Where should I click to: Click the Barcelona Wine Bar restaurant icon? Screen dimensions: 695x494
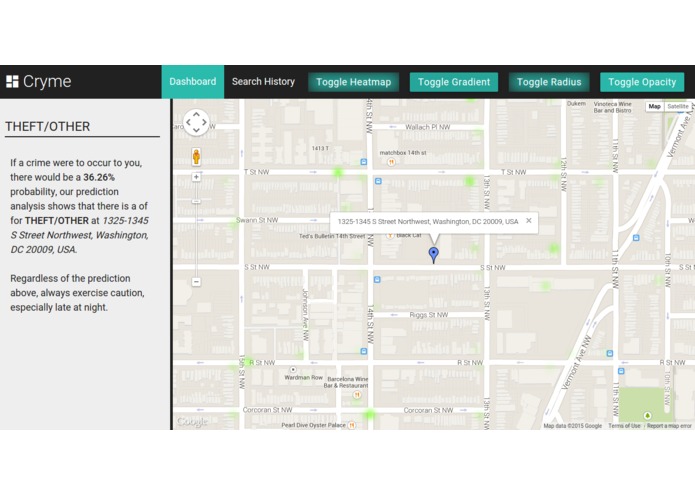[357, 395]
